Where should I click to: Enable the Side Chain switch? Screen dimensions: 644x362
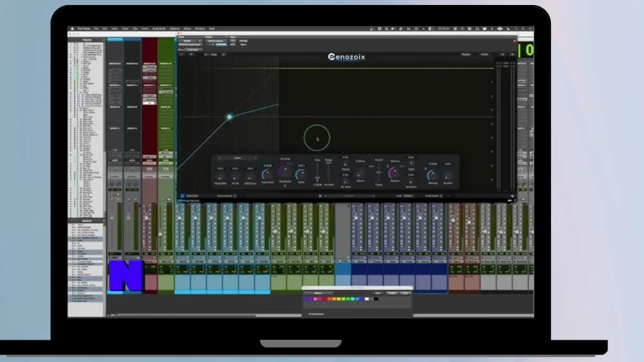click(182, 196)
